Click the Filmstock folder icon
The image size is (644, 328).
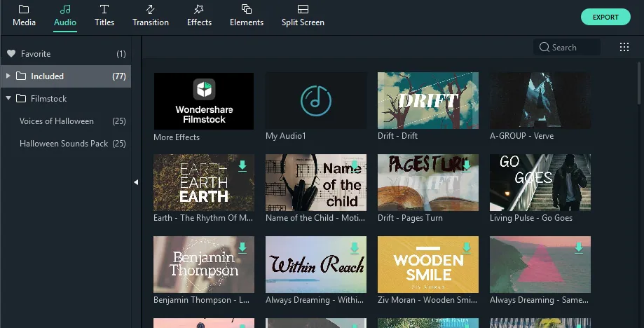coord(21,99)
